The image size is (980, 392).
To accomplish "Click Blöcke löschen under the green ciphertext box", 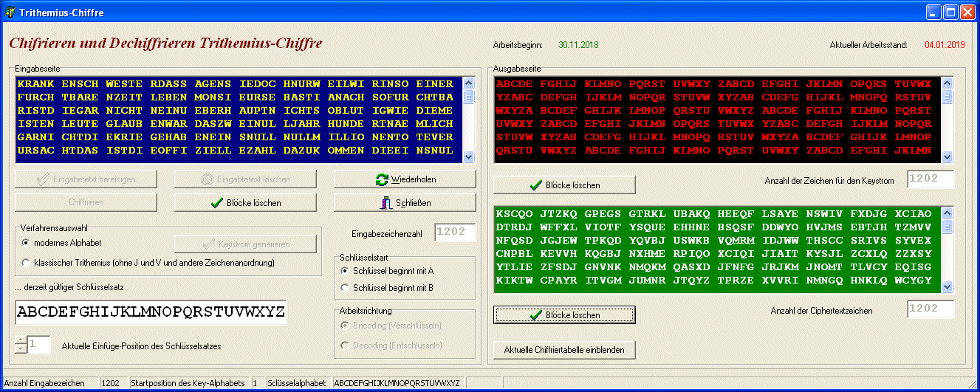I will click(564, 315).
